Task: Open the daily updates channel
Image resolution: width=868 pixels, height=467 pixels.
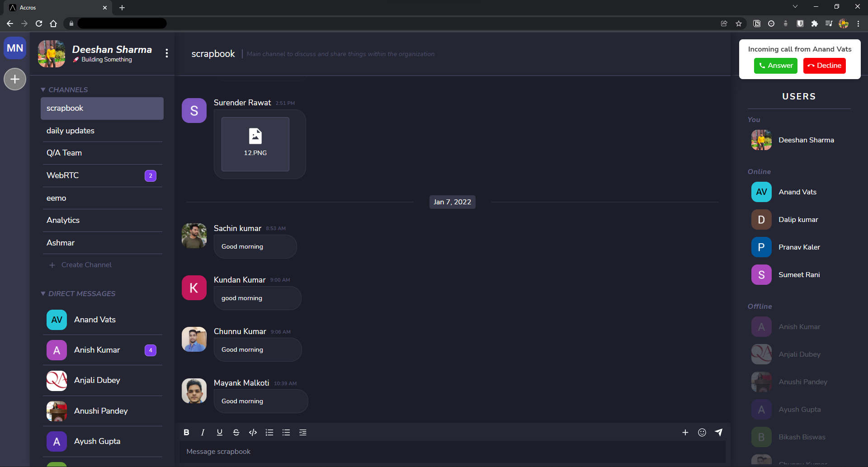Action: 71,131
